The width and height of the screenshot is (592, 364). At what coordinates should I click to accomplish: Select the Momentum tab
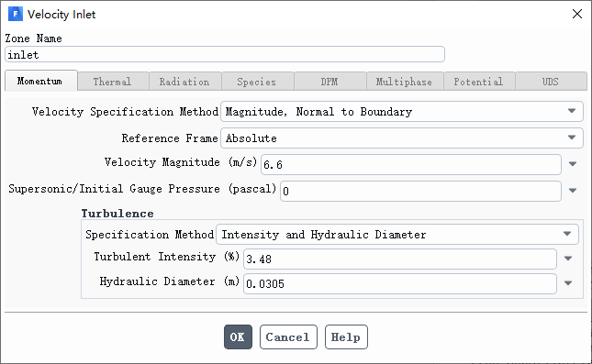pos(40,81)
